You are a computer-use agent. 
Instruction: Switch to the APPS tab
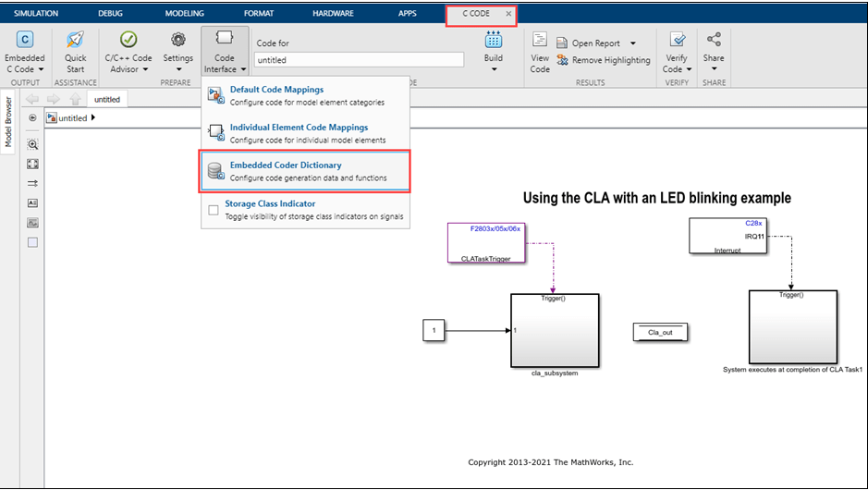pos(407,13)
